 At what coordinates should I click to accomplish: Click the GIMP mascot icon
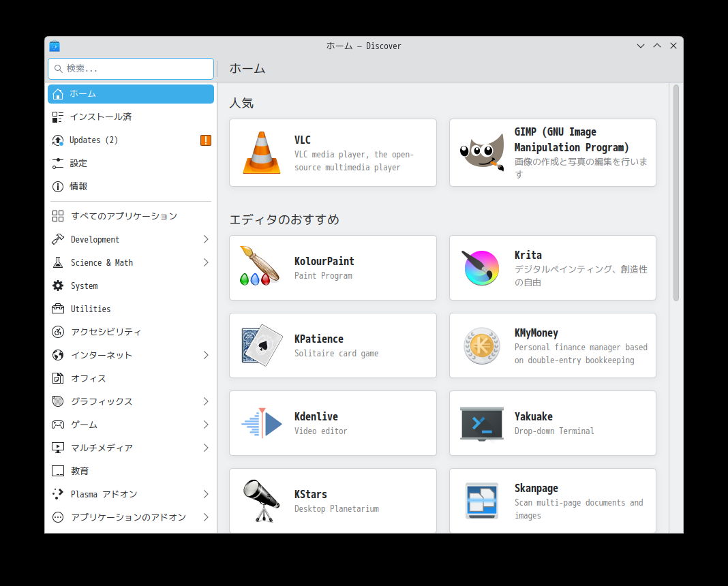pyautogui.click(x=481, y=153)
